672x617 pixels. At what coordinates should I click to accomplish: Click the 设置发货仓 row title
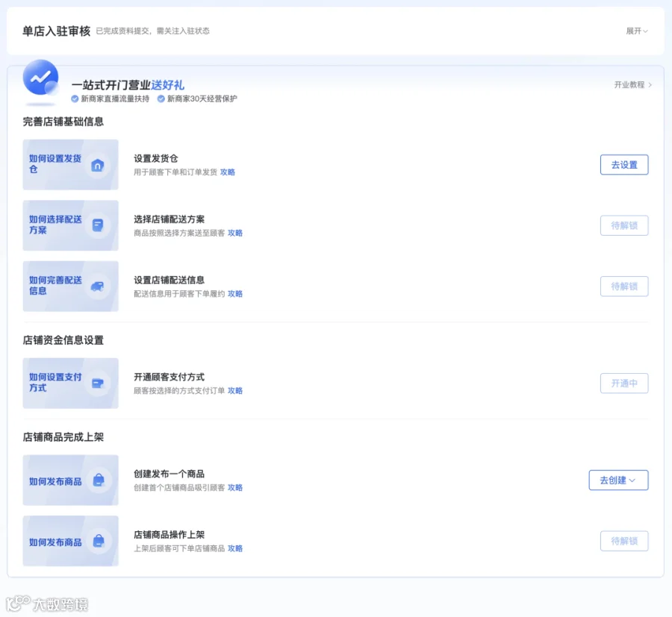pos(156,158)
